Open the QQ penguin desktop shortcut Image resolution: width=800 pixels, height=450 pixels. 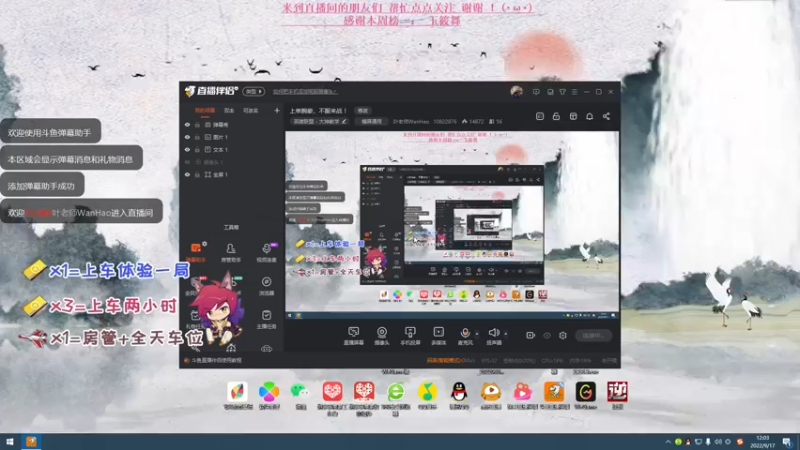459,395
